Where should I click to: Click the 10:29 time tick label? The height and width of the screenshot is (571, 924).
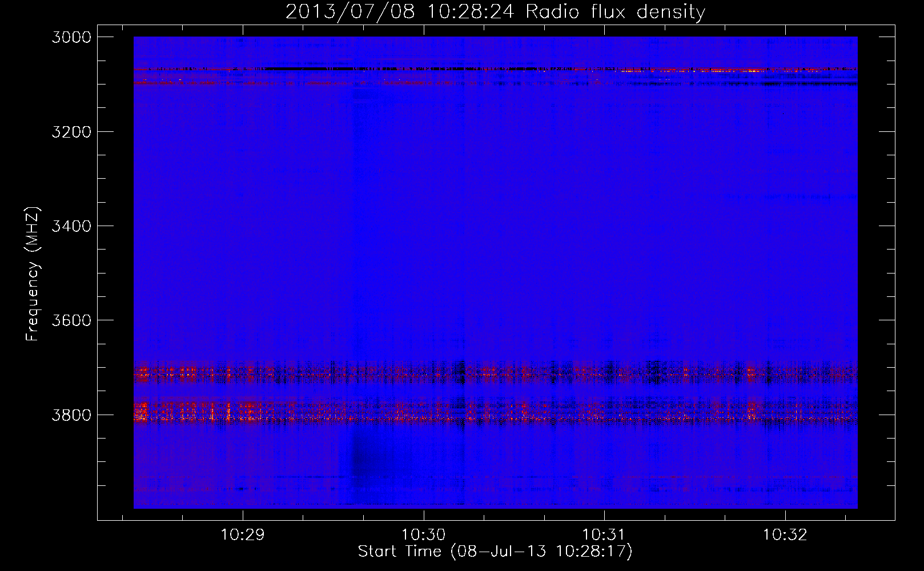[x=243, y=535]
